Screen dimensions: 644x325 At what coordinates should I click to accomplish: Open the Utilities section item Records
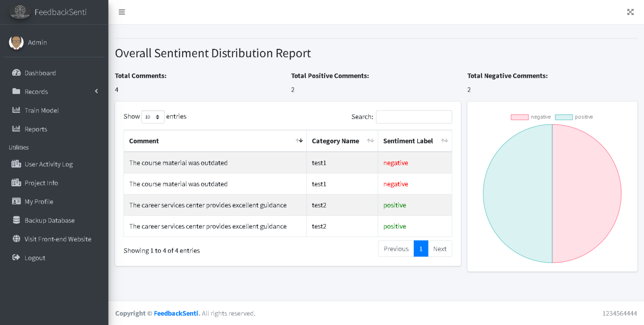pos(36,92)
